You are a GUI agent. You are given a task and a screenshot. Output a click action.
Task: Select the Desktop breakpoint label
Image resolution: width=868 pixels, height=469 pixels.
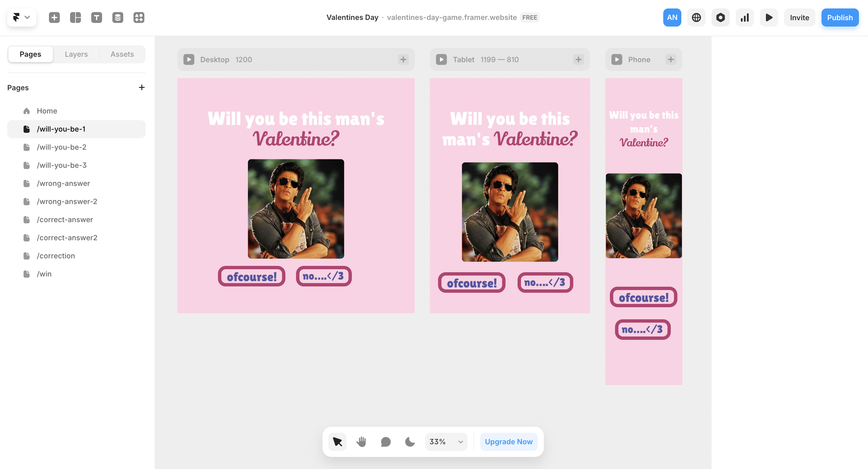click(x=215, y=59)
